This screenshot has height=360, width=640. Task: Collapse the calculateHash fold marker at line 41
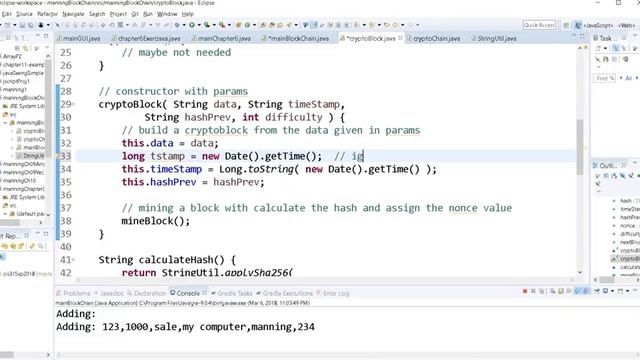[x=73, y=260]
